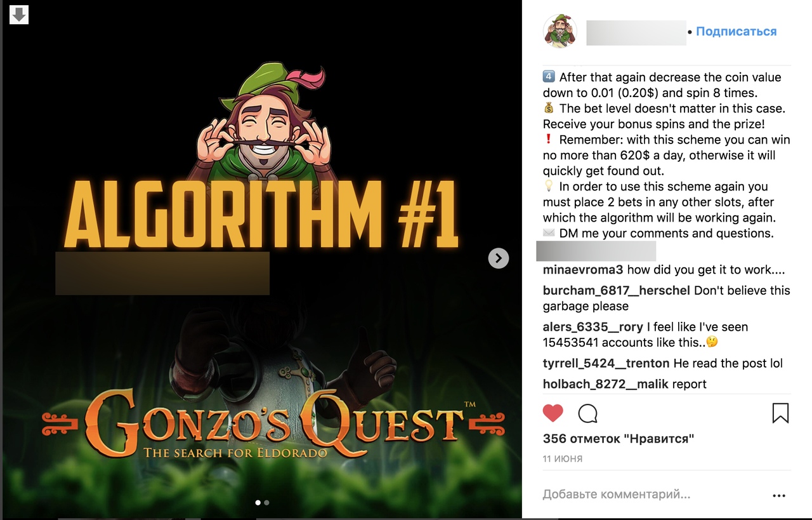The width and height of the screenshot is (812, 520).
Task: Click the 11 ИЮНЯ post date
Action: 563,458
